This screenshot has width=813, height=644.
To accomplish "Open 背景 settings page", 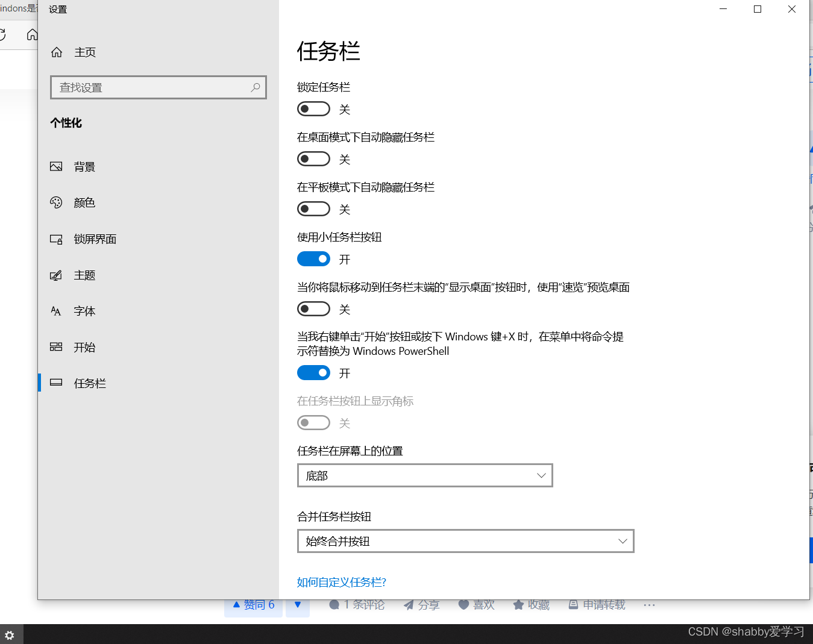I will pos(85,167).
